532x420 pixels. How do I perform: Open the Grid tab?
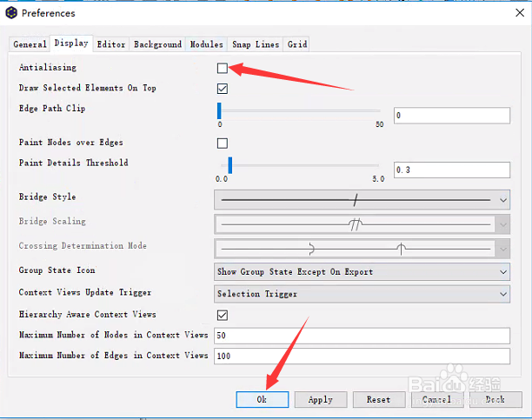(x=297, y=44)
